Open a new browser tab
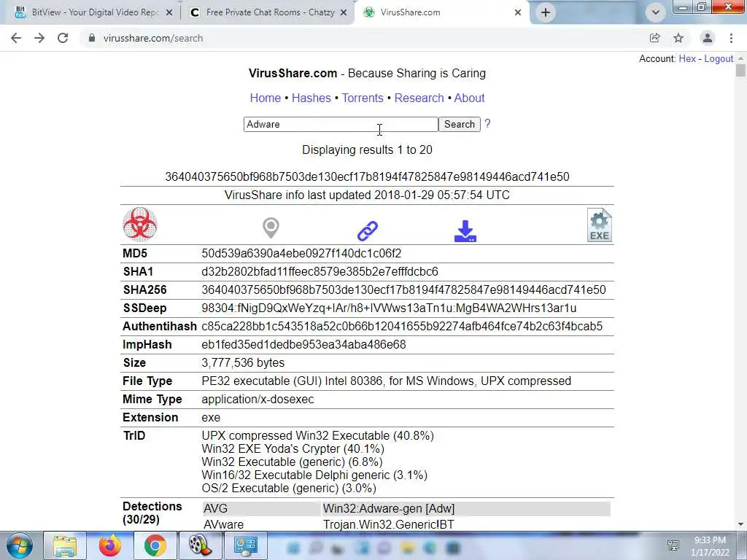 point(546,12)
